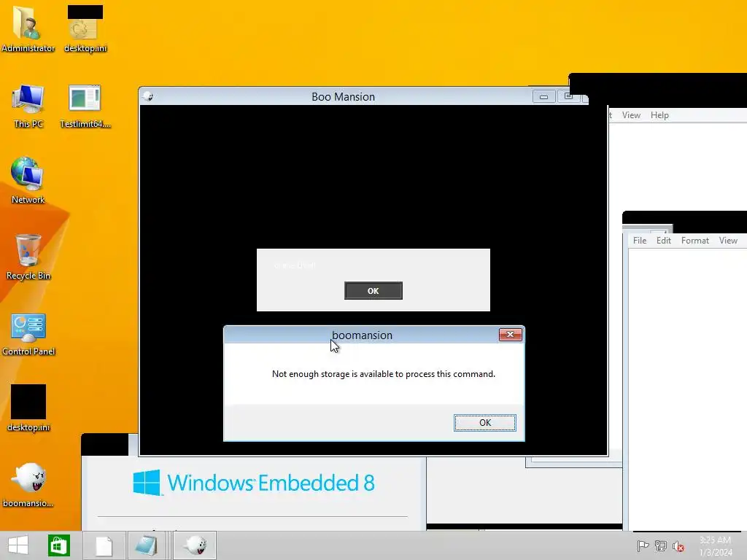The width and height of the screenshot is (747, 560).
Task: Click OK in the boomansion error dialog
Action: (485, 423)
